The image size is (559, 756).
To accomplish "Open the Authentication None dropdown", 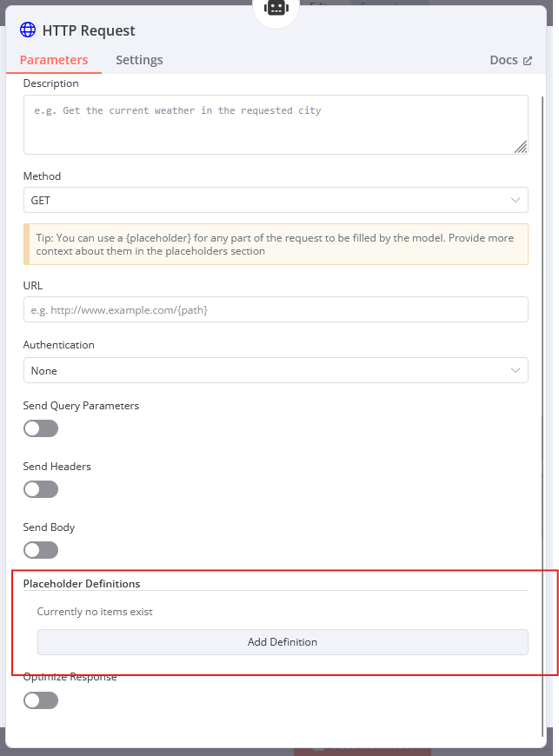I will click(x=276, y=370).
